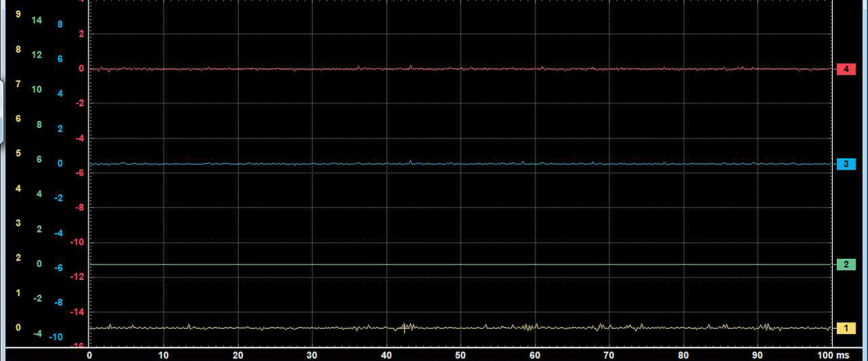The height and width of the screenshot is (361, 868).
Task: Click the yellow axis label 9
Action: [18, 14]
